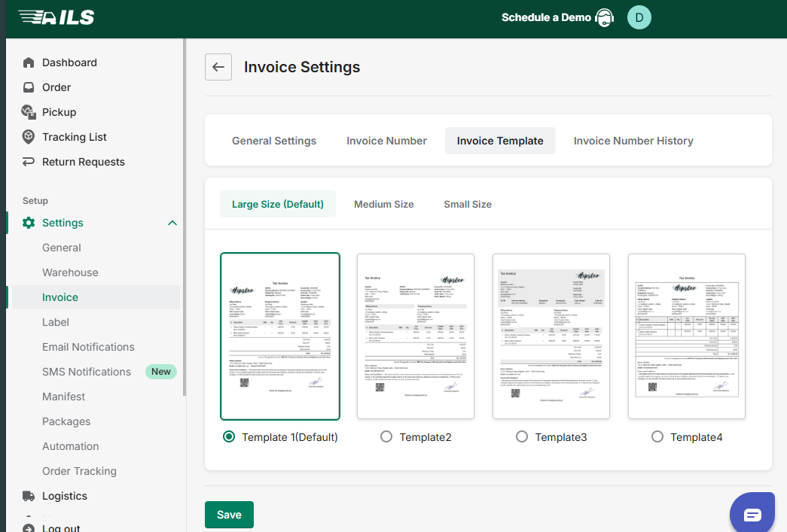
Task: Open Order in the sidebar
Action: click(x=56, y=87)
